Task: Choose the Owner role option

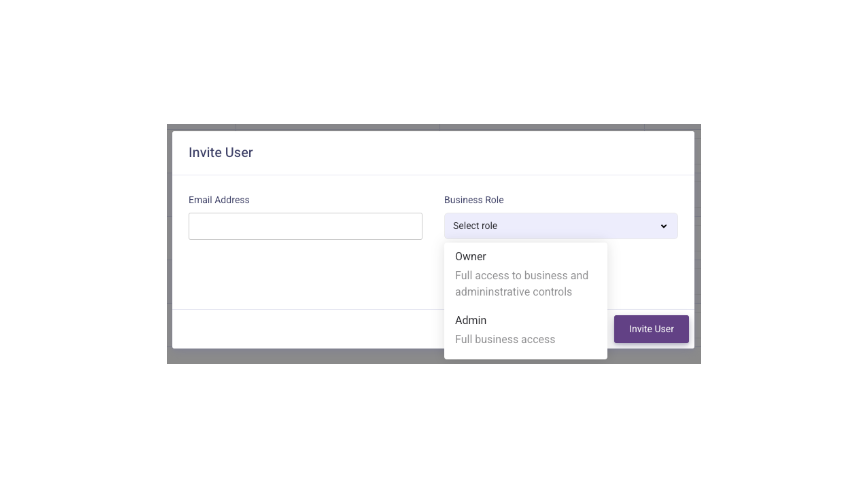Action: (x=526, y=273)
